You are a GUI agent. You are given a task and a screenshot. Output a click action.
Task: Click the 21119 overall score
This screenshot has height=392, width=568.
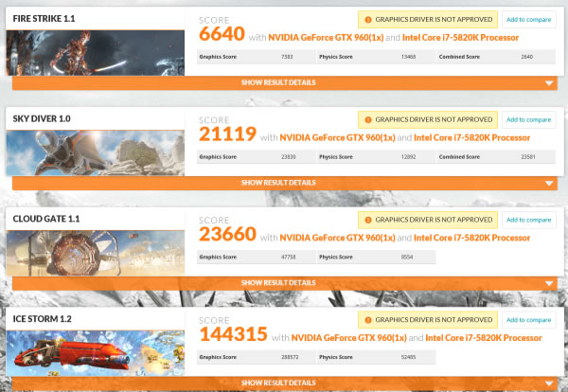(x=227, y=134)
